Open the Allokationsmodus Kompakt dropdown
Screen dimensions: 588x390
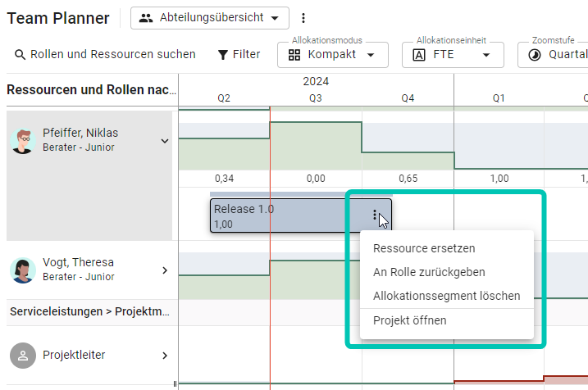(x=333, y=55)
